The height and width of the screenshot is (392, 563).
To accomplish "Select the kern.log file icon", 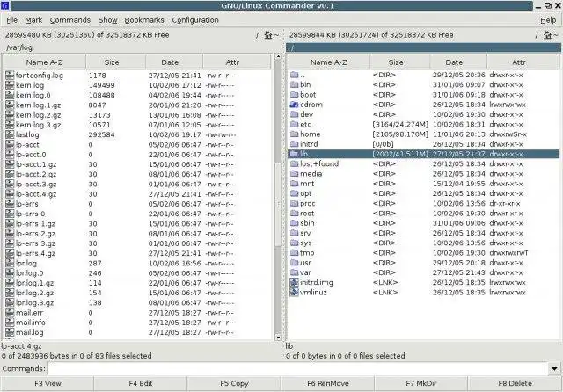I will (x=10, y=85).
